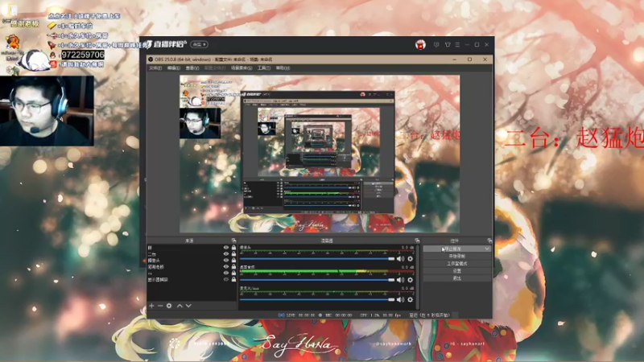The image size is (644, 362).
Task: Mute the 麦克风/Aux mixer channel speaker icon
Action: (x=400, y=299)
